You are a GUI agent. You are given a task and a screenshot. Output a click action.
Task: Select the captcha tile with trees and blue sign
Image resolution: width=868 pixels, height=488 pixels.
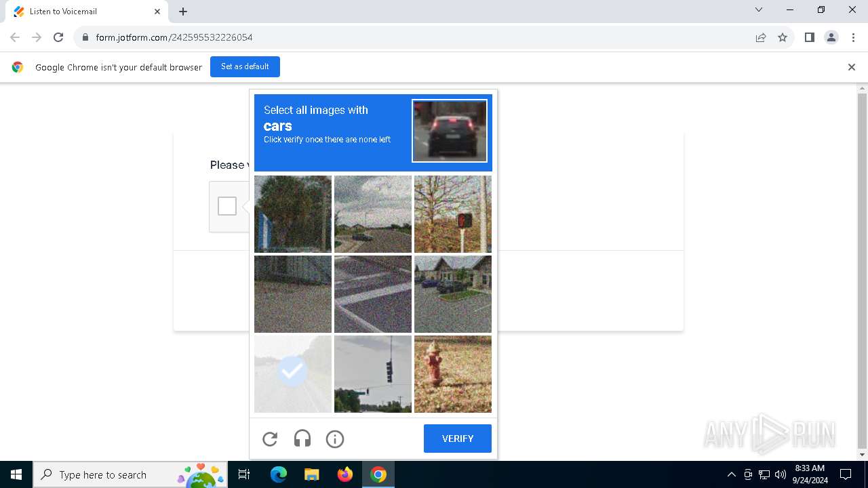293,214
